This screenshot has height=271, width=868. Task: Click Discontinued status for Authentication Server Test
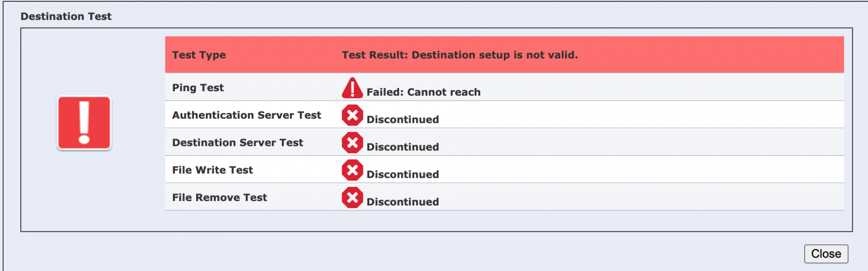(x=402, y=120)
